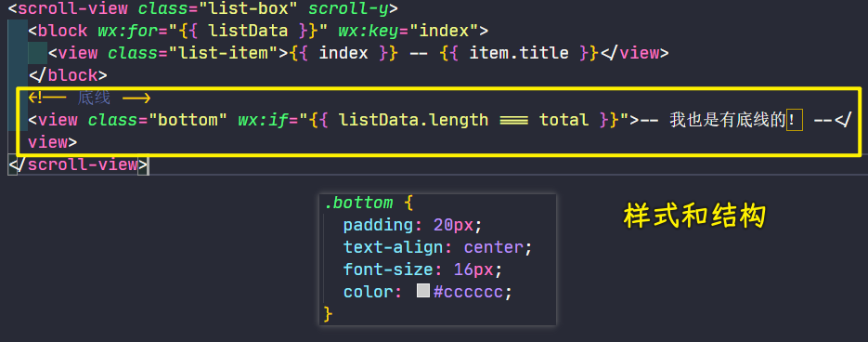Click the listData variable in wx:for
Viewport: 868px width, 342px height.
coord(248,31)
